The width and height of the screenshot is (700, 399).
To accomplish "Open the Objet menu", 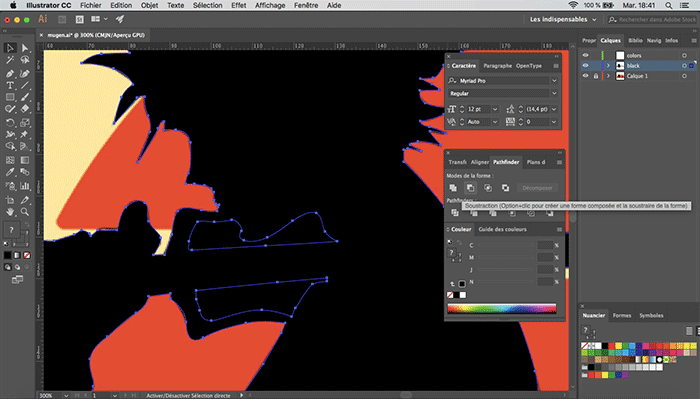I will [150, 5].
